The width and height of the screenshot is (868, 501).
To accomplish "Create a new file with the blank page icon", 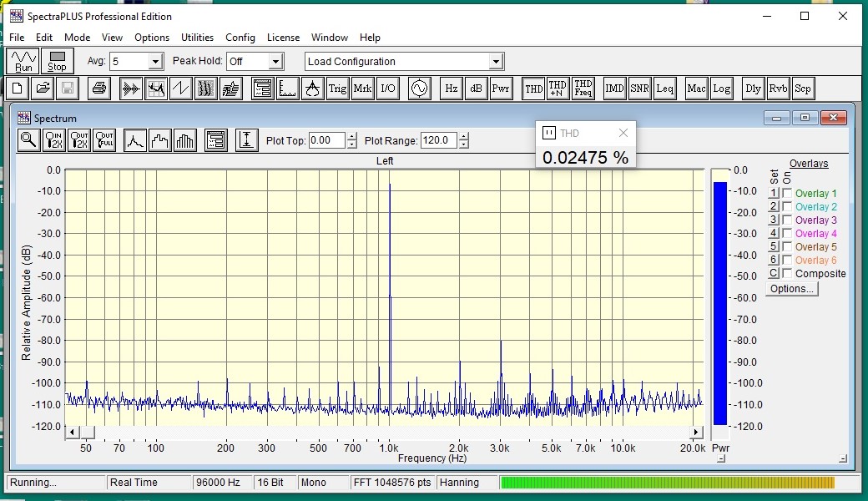I will click(x=18, y=89).
